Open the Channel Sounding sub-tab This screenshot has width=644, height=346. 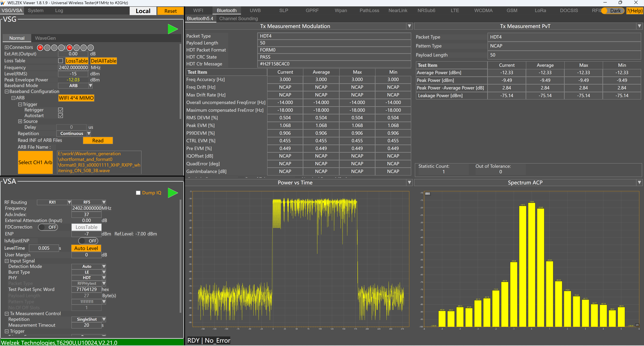tap(238, 18)
